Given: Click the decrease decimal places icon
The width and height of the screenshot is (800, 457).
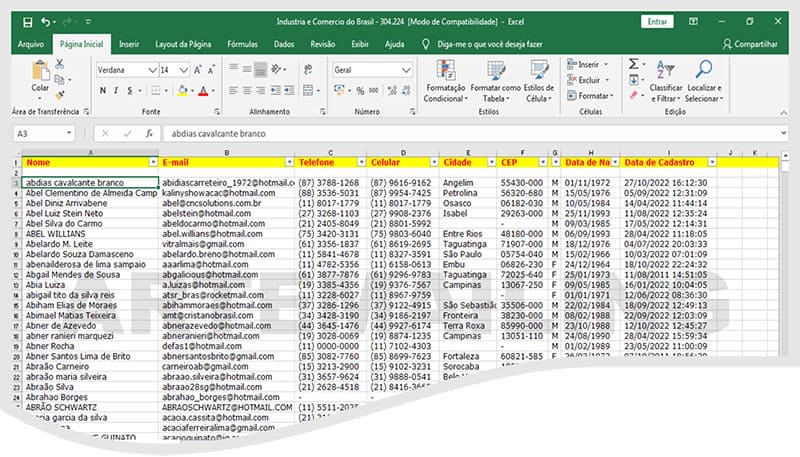Looking at the screenshot, I should coord(406,91).
